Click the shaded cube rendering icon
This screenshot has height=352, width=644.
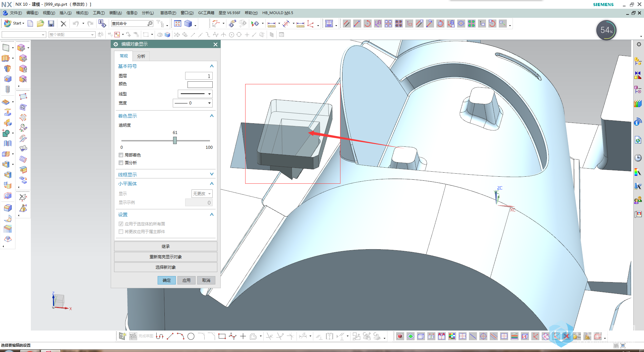(188, 24)
